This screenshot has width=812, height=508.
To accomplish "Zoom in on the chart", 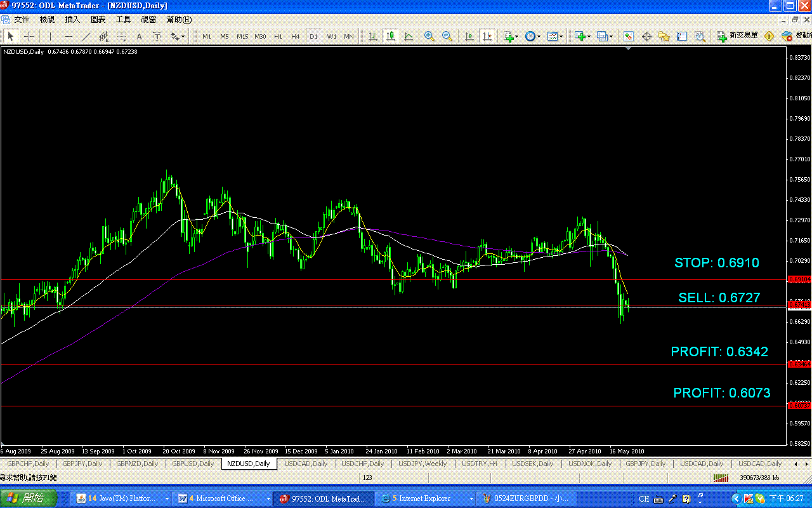I will click(429, 36).
